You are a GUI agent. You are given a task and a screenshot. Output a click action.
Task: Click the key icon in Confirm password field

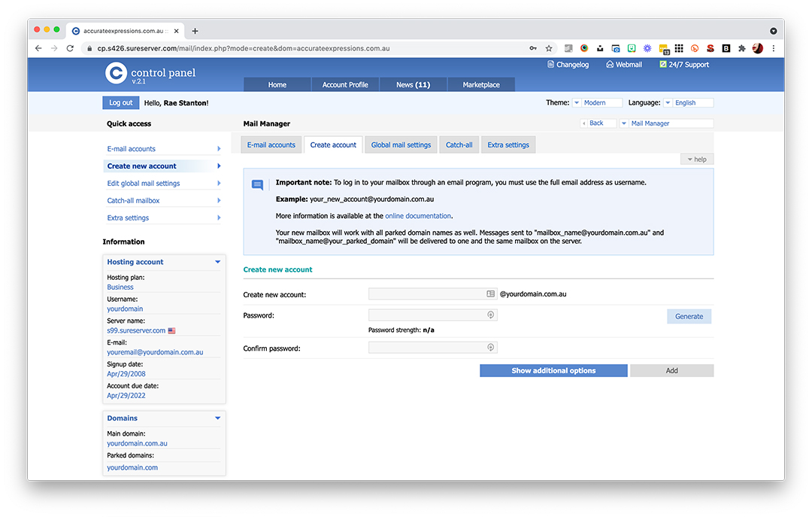point(490,348)
